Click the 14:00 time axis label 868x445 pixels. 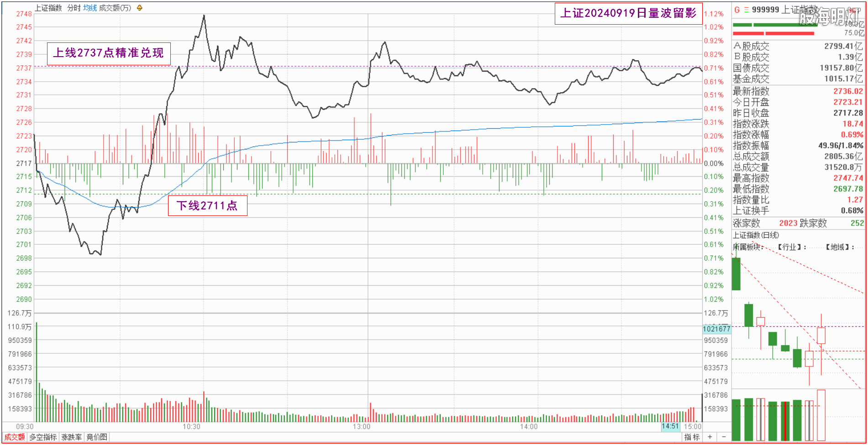[529, 426]
